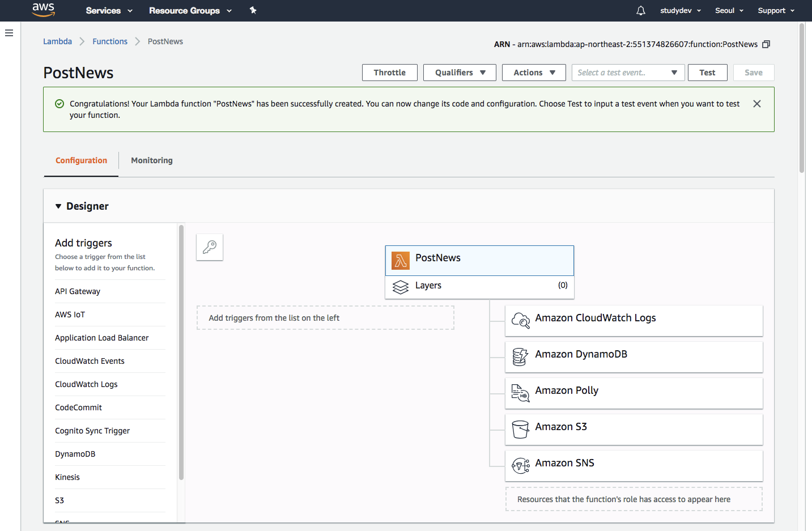
Task: Open the Services menu
Action: pyautogui.click(x=109, y=11)
